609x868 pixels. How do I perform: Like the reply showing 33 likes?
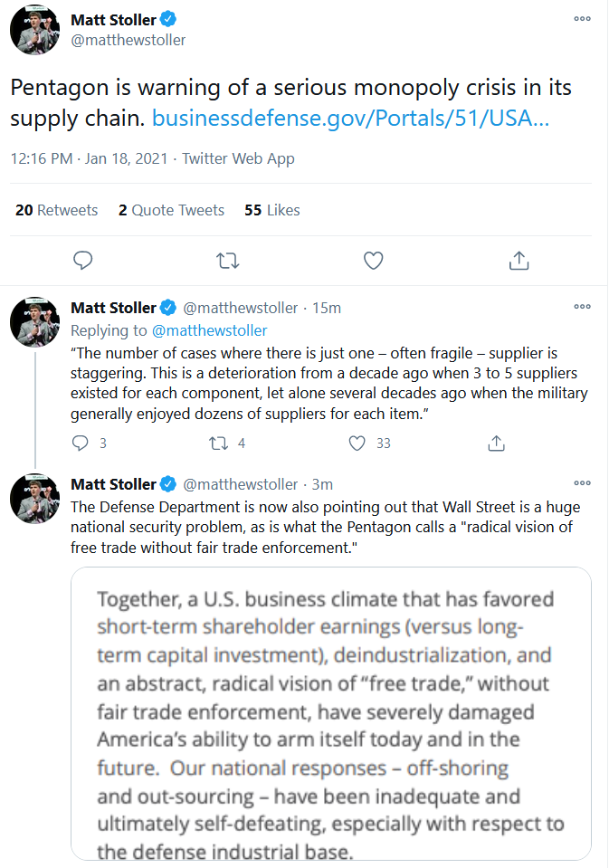click(357, 443)
